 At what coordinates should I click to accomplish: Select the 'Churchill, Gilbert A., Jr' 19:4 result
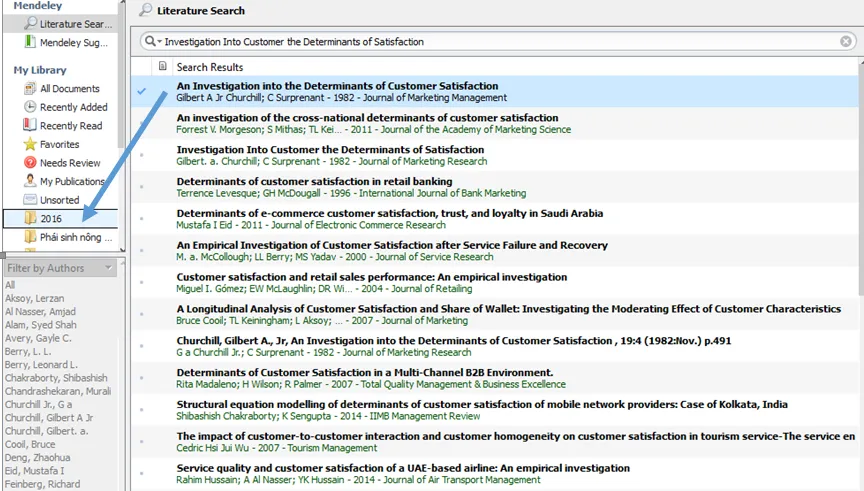(x=495, y=346)
